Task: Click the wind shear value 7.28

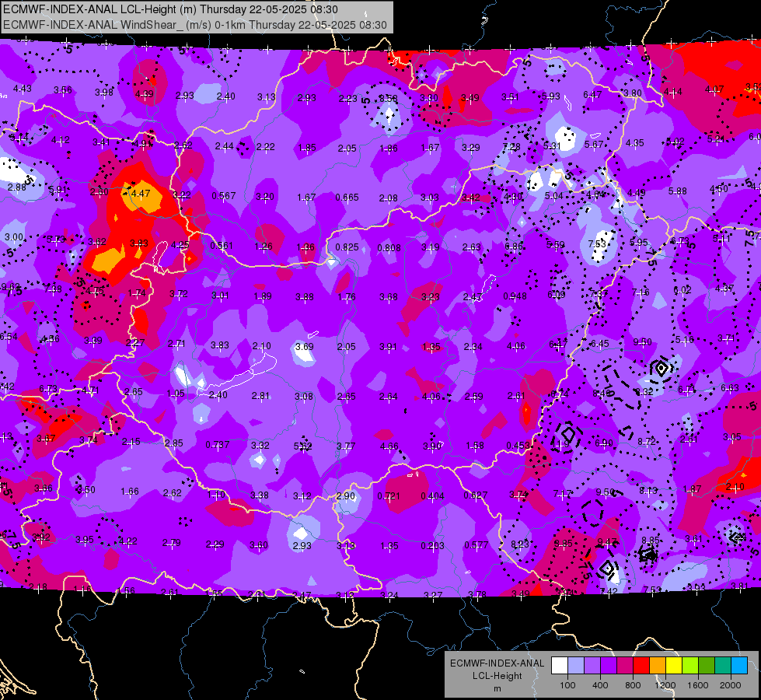Action: (x=511, y=147)
